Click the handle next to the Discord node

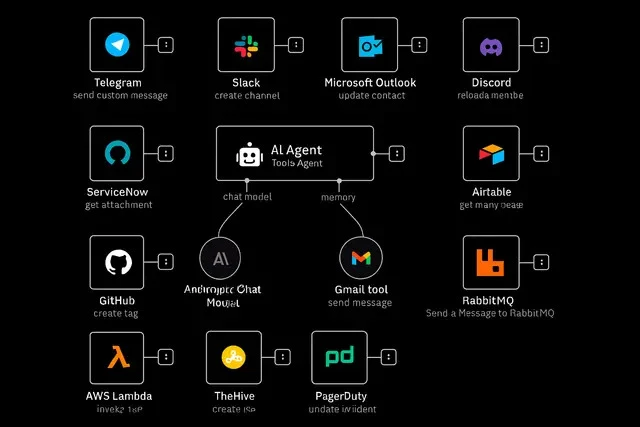[541, 45]
